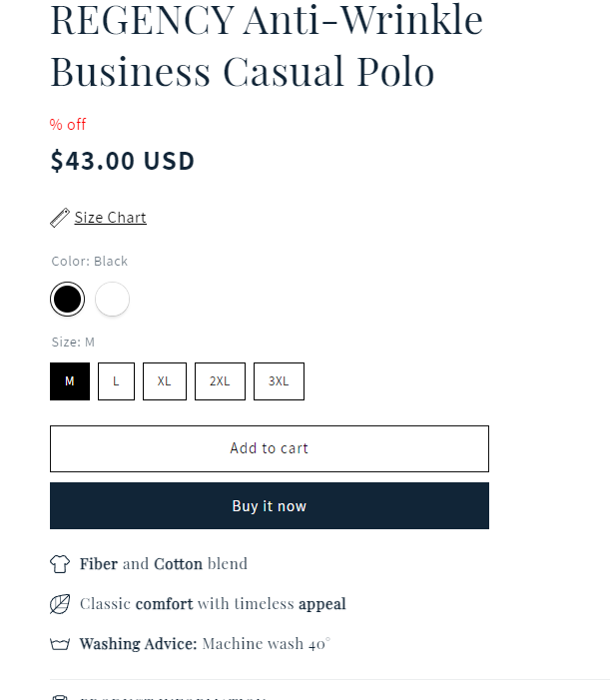This screenshot has height=700, width=610.
Task: Click the Buy it now button
Action: coord(269,506)
